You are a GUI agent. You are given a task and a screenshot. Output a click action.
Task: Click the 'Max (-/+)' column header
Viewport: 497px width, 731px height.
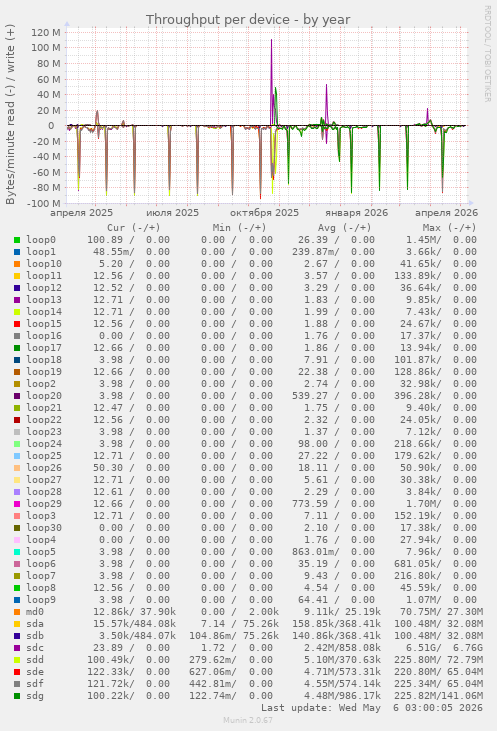click(450, 228)
